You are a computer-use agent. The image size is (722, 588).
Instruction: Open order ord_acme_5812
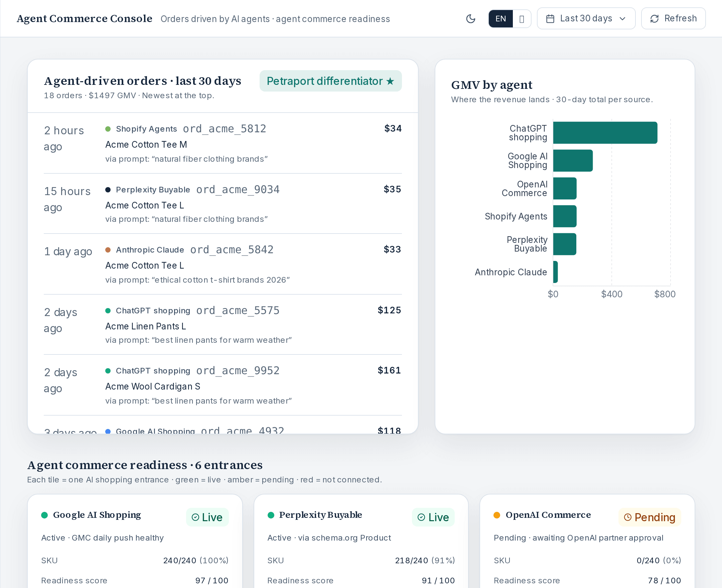pos(225,129)
